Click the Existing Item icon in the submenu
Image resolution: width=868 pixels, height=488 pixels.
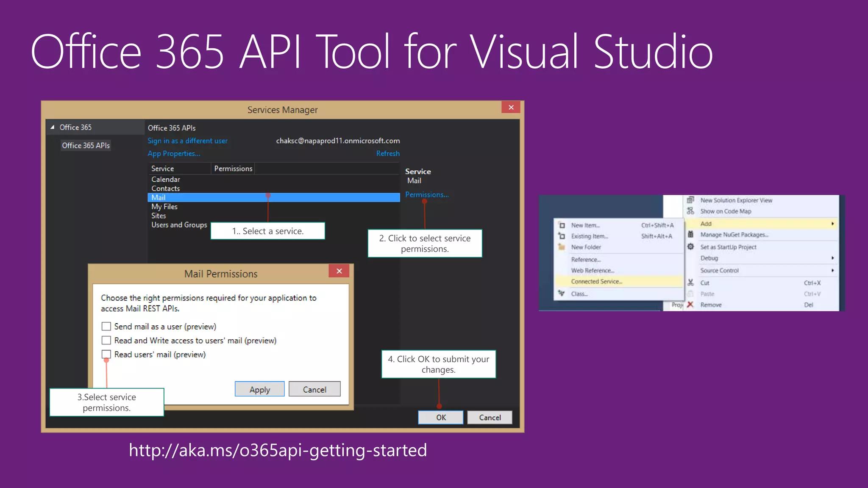click(x=562, y=236)
